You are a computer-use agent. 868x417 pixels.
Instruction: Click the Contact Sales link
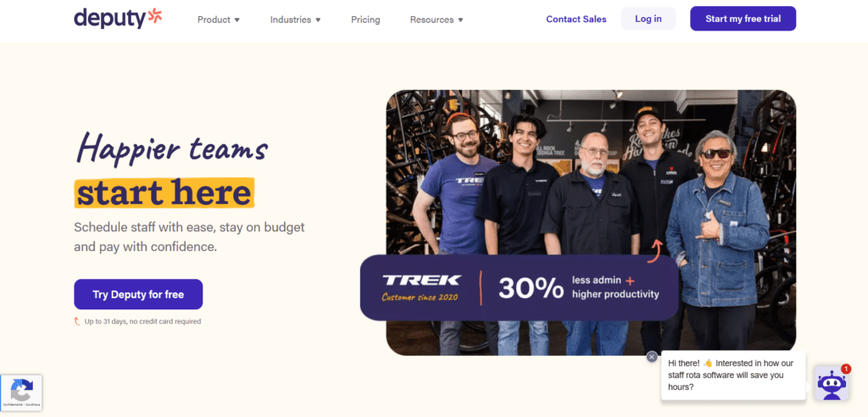[576, 19]
